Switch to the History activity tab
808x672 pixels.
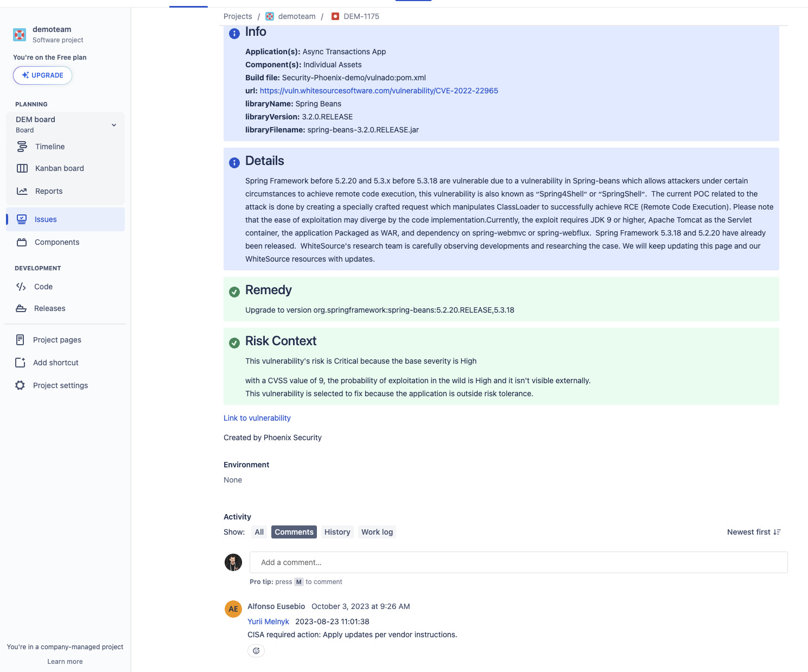pyautogui.click(x=338, y=532)
